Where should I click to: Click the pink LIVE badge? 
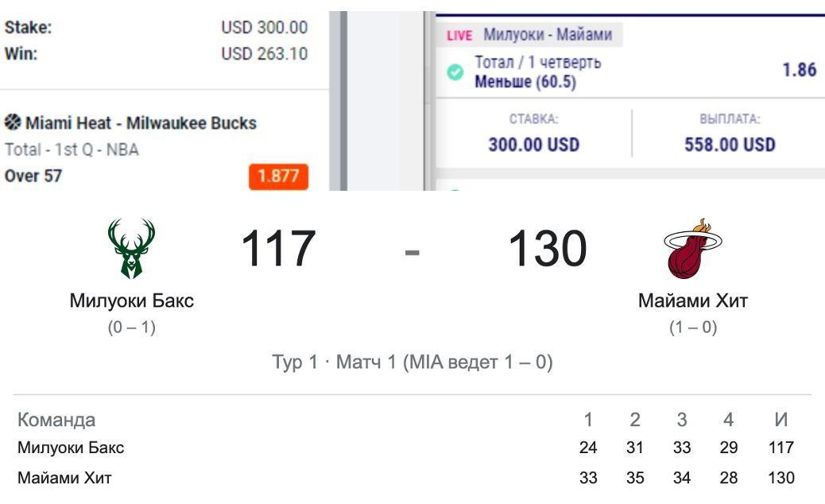[x=459, y=36]
